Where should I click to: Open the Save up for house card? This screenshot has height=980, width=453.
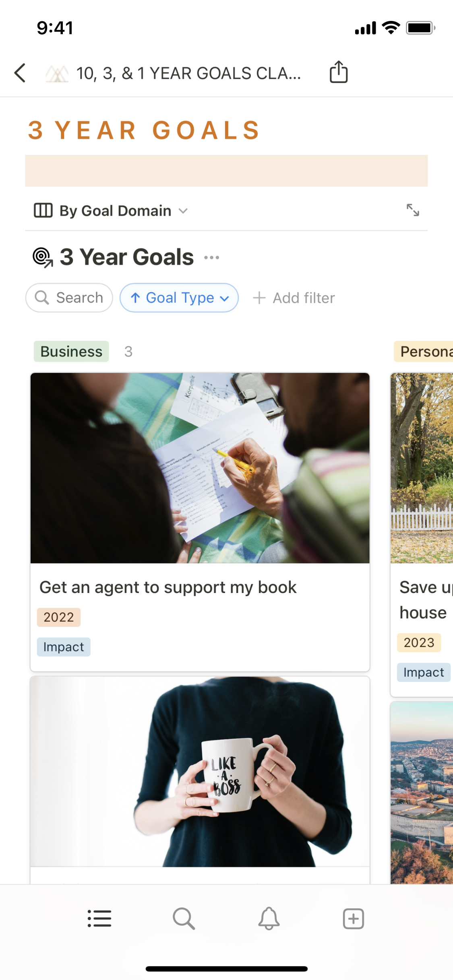[x=424, y=600]
